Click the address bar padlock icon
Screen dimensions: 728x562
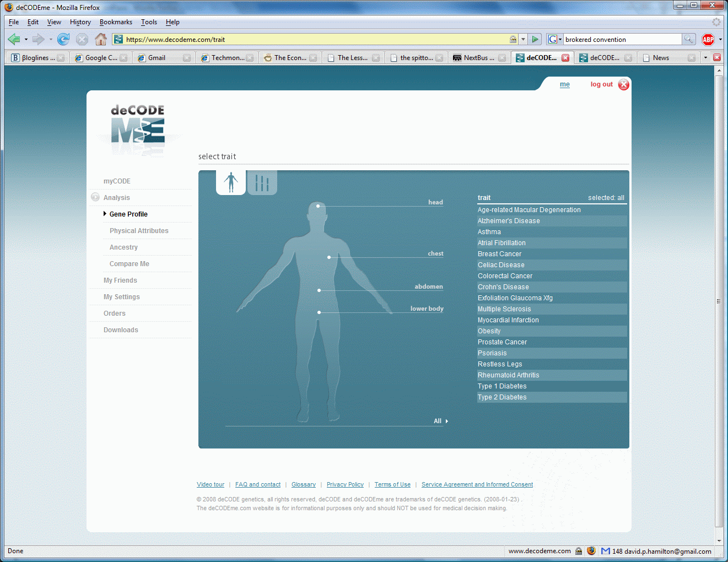(x=513, y=39)
